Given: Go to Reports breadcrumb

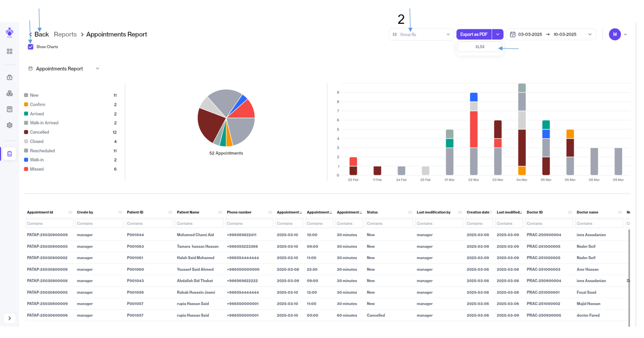Looking at the screenshot, I should tap(65, 35).
